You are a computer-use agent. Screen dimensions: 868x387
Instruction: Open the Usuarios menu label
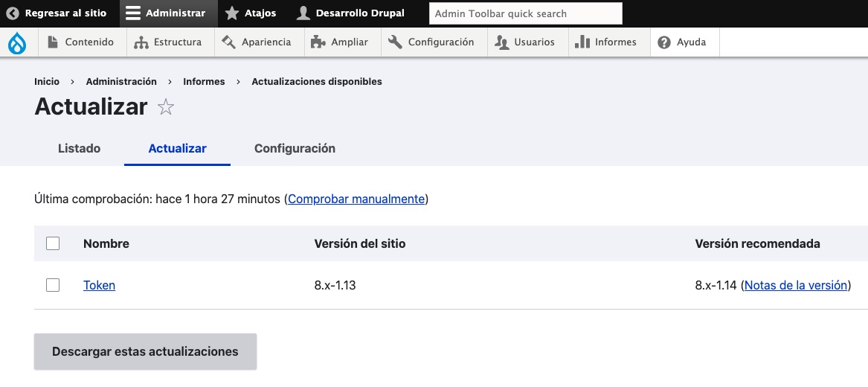(534, 42)
